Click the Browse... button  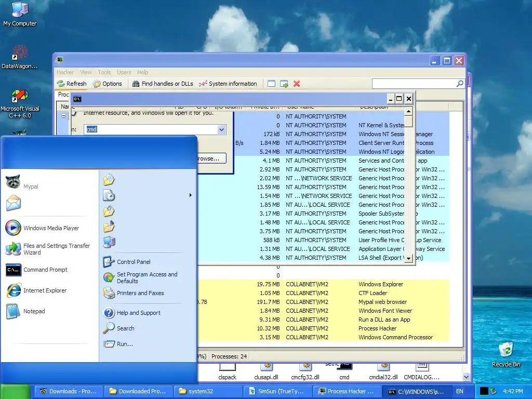[211, 158]
